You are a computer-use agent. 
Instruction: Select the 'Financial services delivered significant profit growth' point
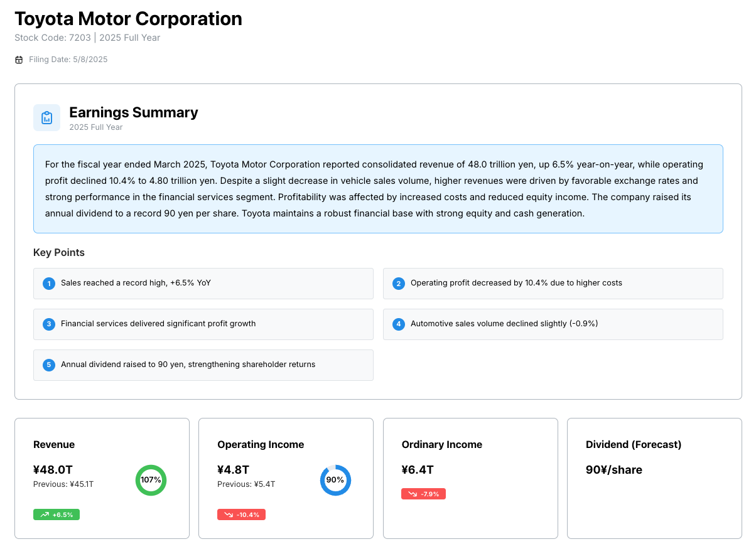pyautogui.click(x=203, y=324)
